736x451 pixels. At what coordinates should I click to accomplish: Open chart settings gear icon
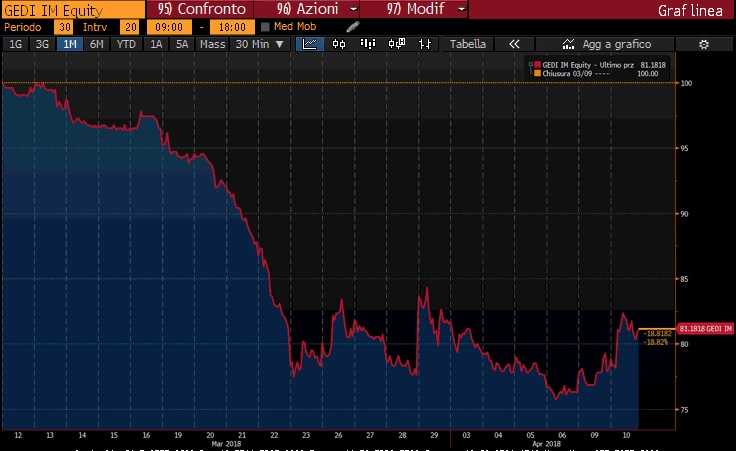point(704,45)
